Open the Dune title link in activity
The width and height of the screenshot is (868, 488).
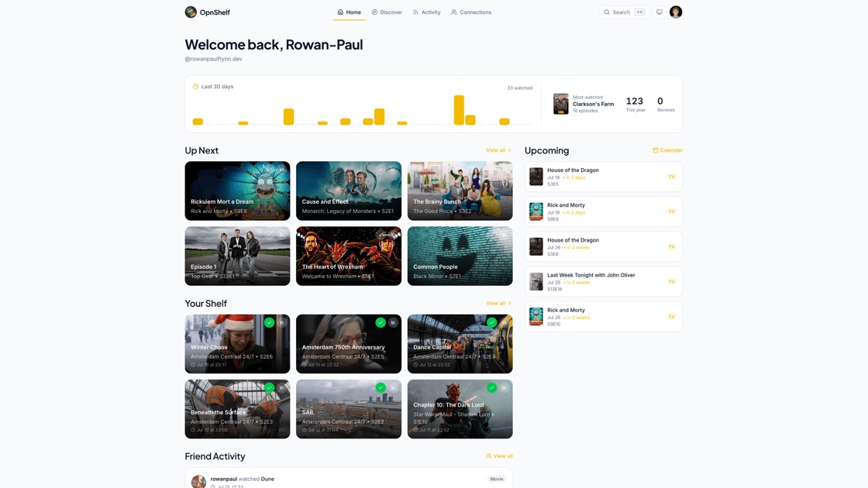[x=267, y=479]
